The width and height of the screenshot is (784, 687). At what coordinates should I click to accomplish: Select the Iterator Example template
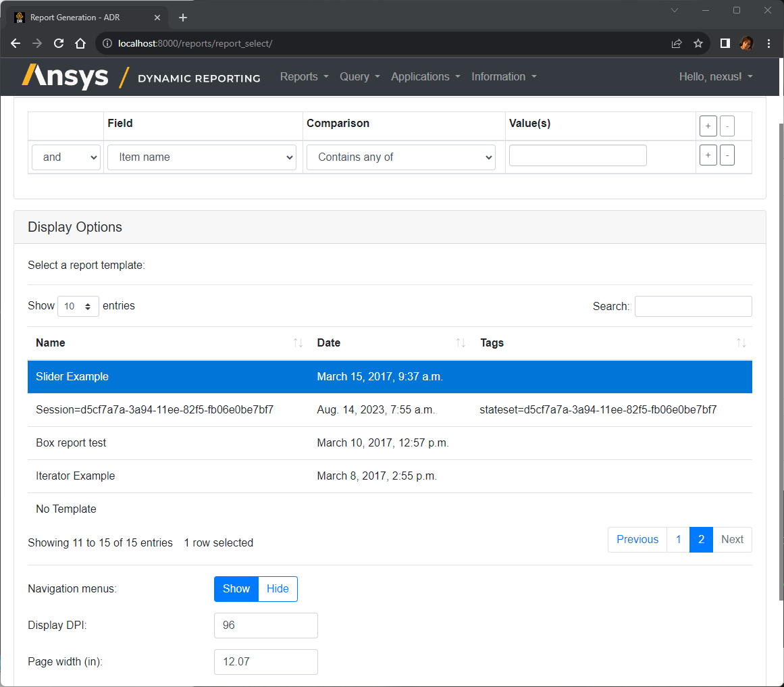(390, 476)
